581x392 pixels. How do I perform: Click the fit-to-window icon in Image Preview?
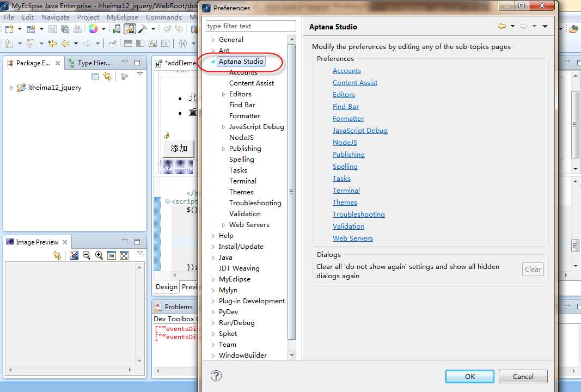coord(124,255)
